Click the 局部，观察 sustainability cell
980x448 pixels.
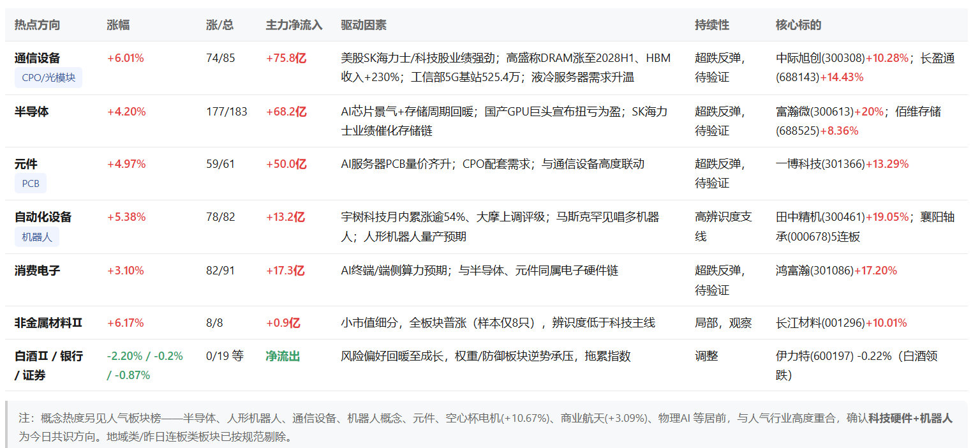pyautogui.click(x=724, y=323)
